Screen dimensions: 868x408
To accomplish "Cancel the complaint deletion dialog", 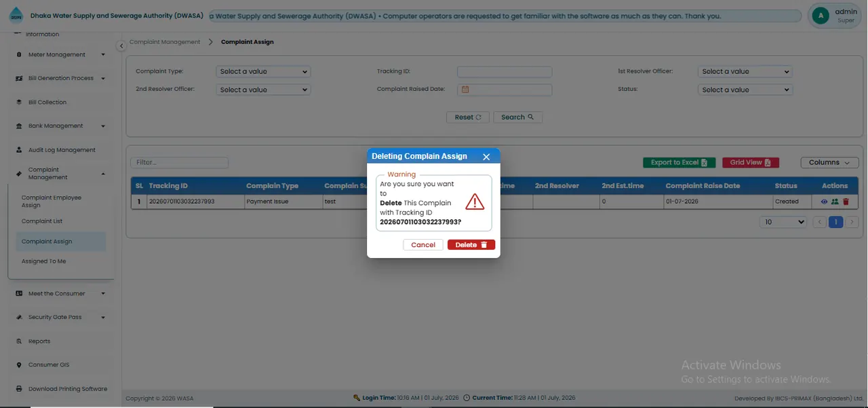I will [x=423, y=245].
